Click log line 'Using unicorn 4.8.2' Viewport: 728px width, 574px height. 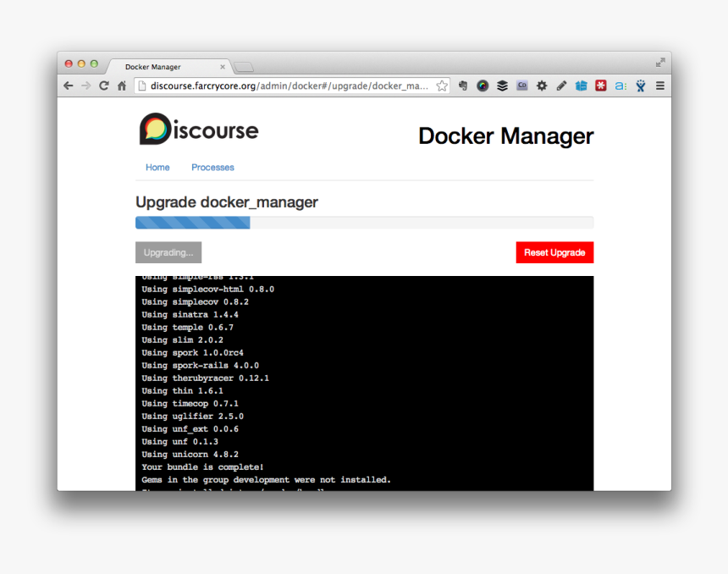(190, 455)
